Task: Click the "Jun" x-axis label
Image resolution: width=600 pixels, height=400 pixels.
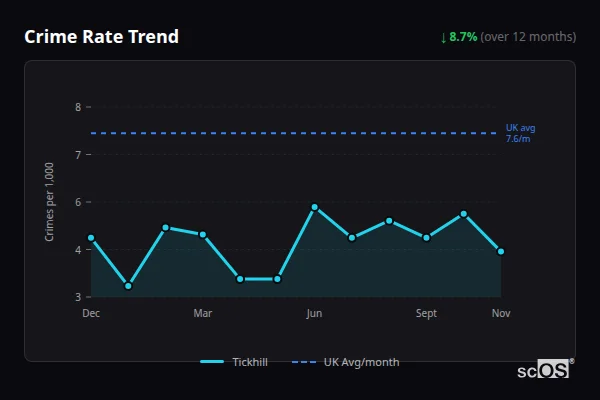Action: 314,313
